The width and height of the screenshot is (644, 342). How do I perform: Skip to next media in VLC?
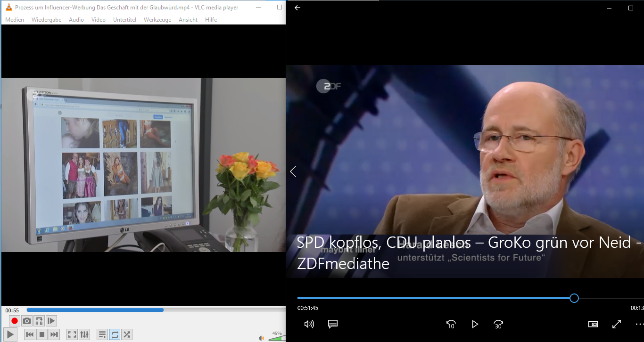tap(54, 334)
